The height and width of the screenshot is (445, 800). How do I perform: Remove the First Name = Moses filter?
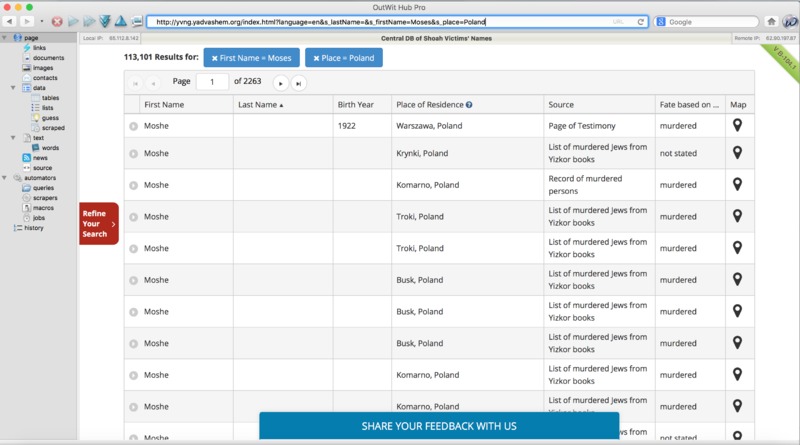[x=215, y=58]
